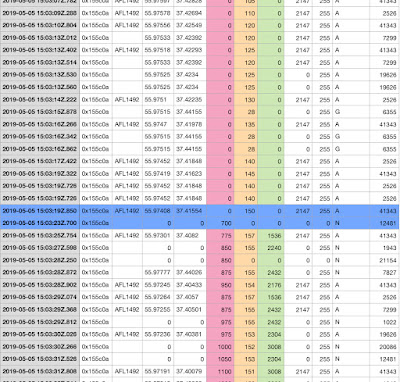Select highlighted row cell with value 700
The image size is (400, 382).
(x=220, y=223)
